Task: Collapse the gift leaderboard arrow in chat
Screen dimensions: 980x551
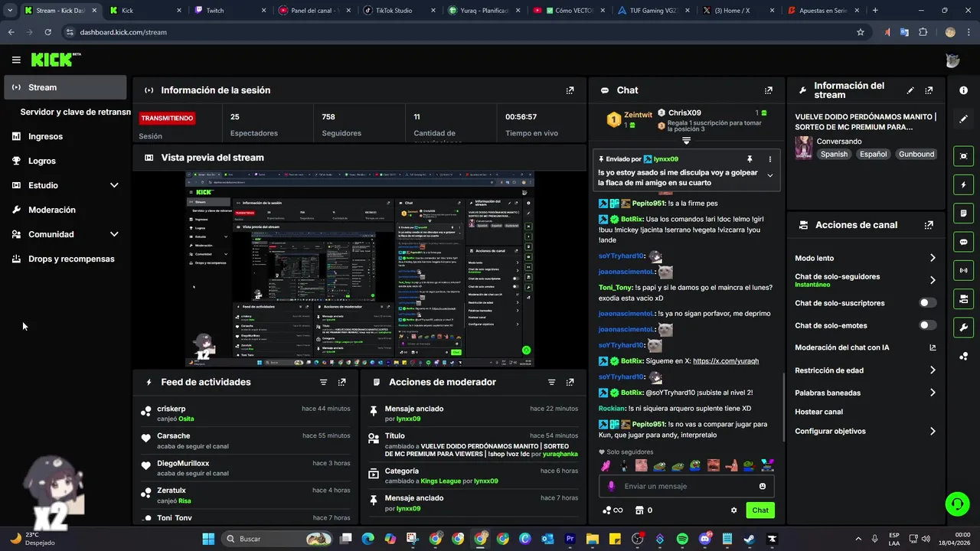Action: click(x=686, y=141)
